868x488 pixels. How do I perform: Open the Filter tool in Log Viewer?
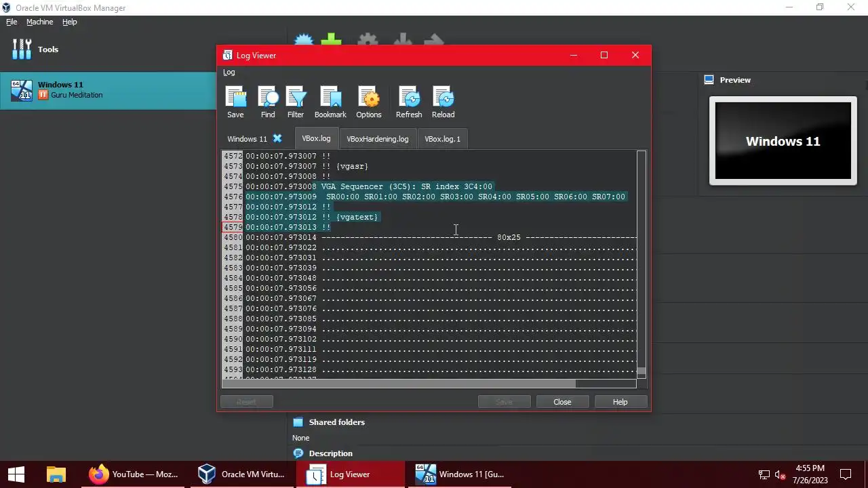[296, 102]
